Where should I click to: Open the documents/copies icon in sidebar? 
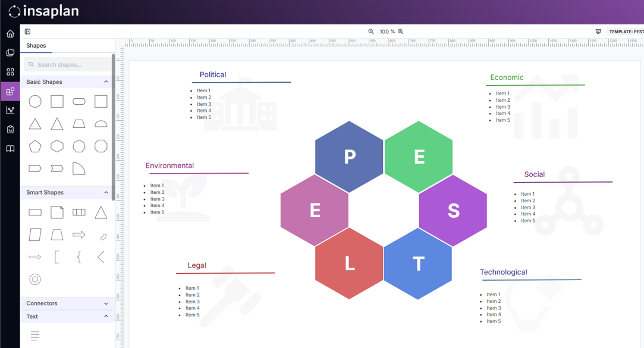[x=10, y=52]
